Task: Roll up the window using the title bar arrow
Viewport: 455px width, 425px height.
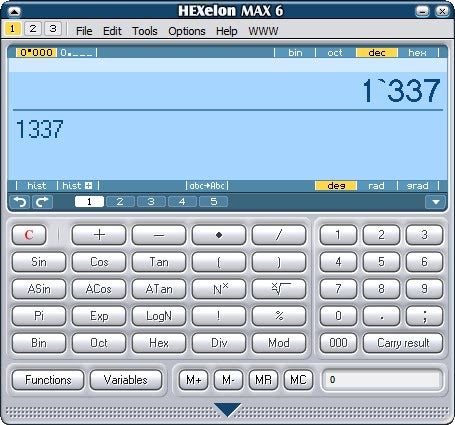Action: coord(14,12)
